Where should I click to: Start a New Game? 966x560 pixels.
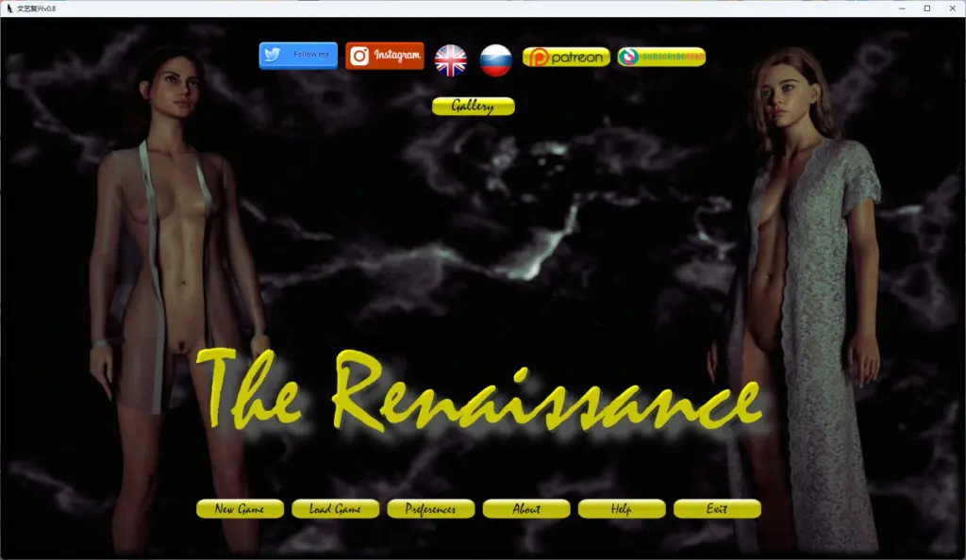tap(241, 509)
